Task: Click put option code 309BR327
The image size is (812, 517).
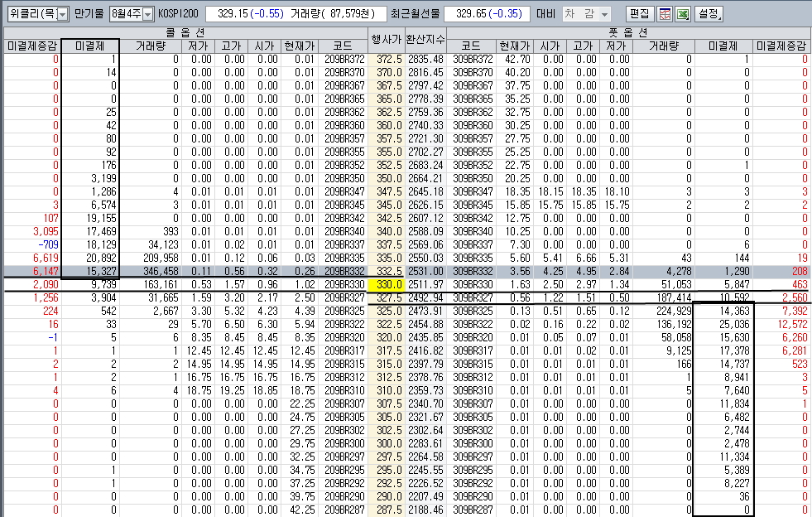Action: pos(473,297)
